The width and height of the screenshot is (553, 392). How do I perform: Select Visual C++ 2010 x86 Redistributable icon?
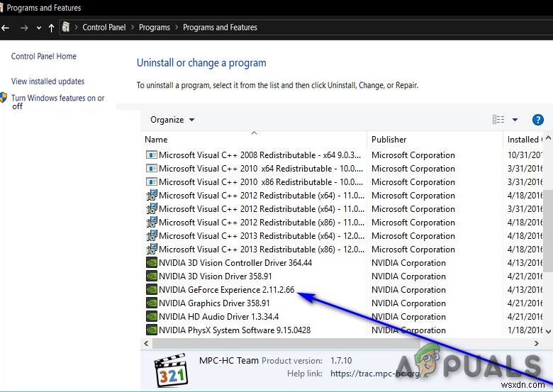pos(151,182)
